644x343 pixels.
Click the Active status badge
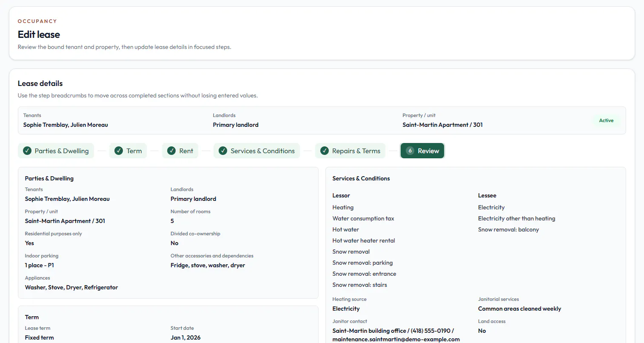pyautogui.click(x=606, y=120)
